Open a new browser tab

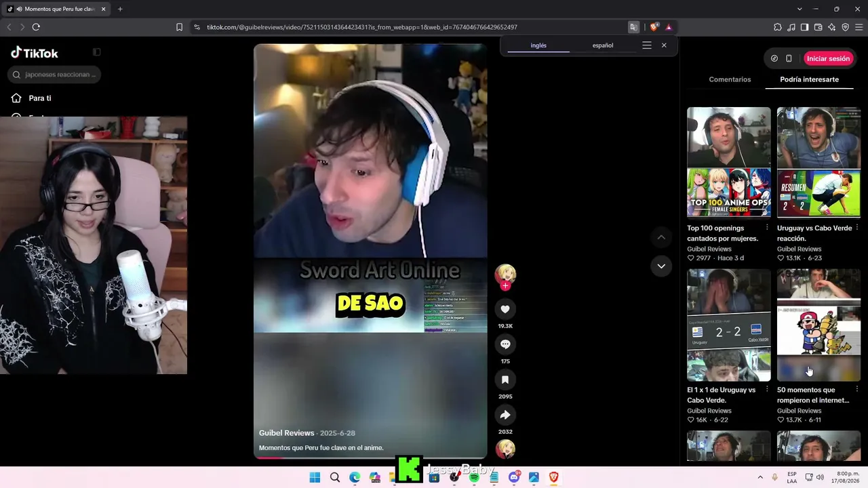coord(120,9)
